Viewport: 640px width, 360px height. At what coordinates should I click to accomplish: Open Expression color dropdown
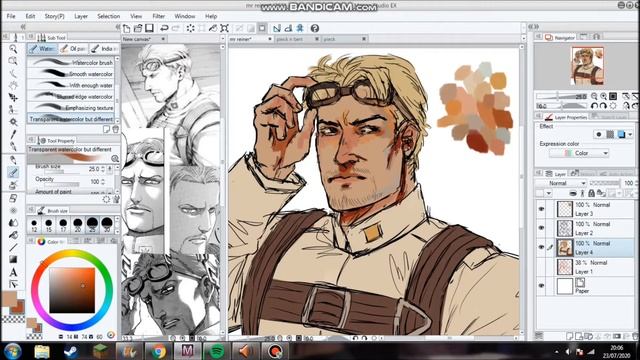click(x=579, y=153)
